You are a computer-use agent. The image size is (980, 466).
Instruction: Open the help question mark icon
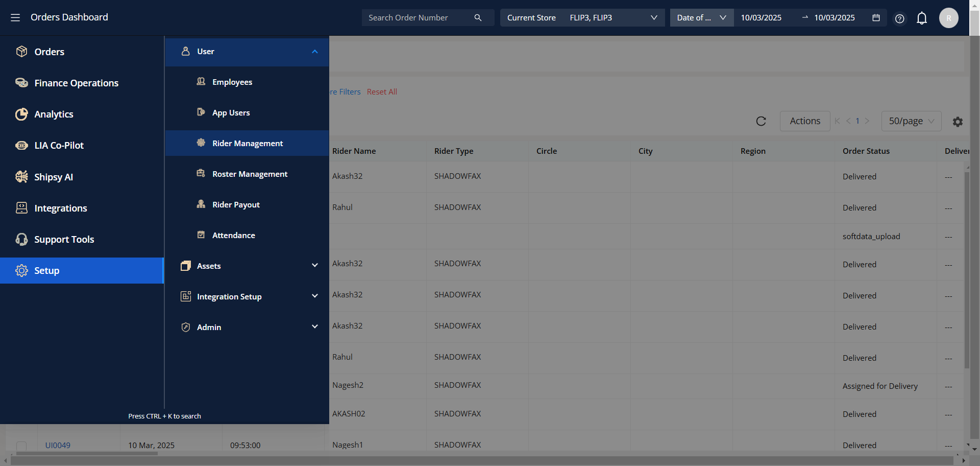click(x=900, y=18)
